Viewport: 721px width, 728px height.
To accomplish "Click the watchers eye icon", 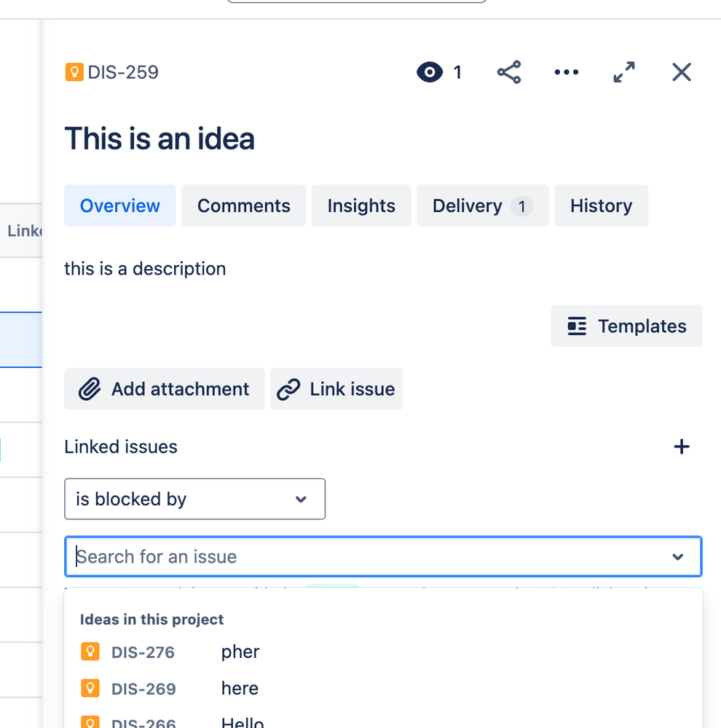I will pos(430,72).
